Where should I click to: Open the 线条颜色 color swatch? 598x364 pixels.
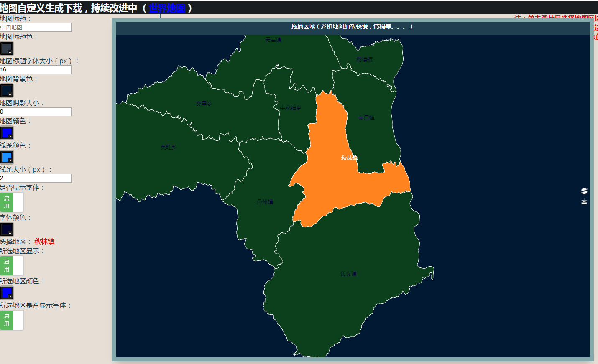coord(7,157)
